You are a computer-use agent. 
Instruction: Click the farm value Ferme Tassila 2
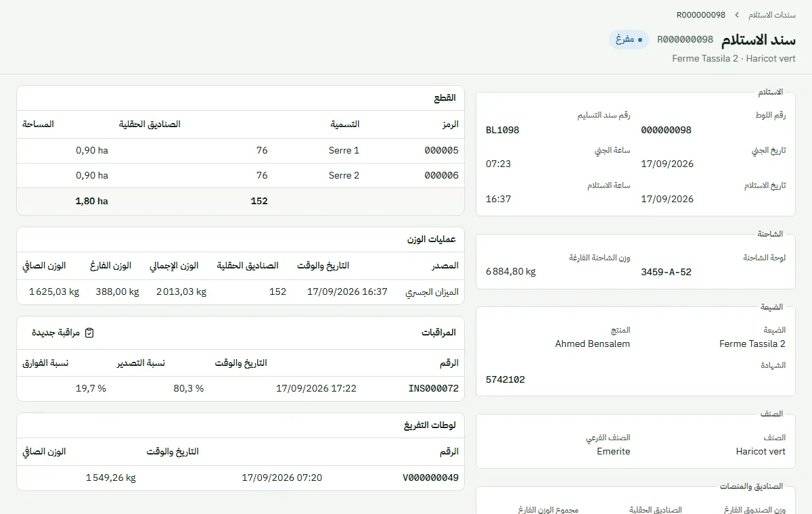(752, 344)
